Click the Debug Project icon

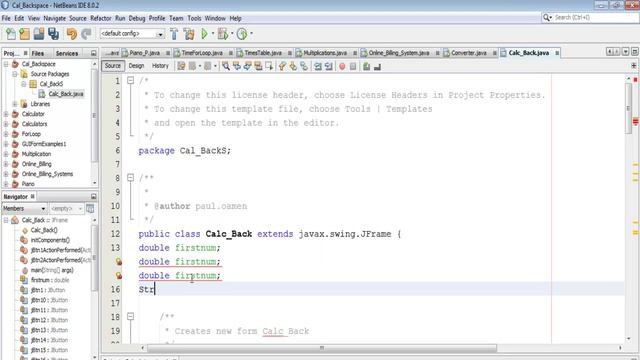coord(223,34)
